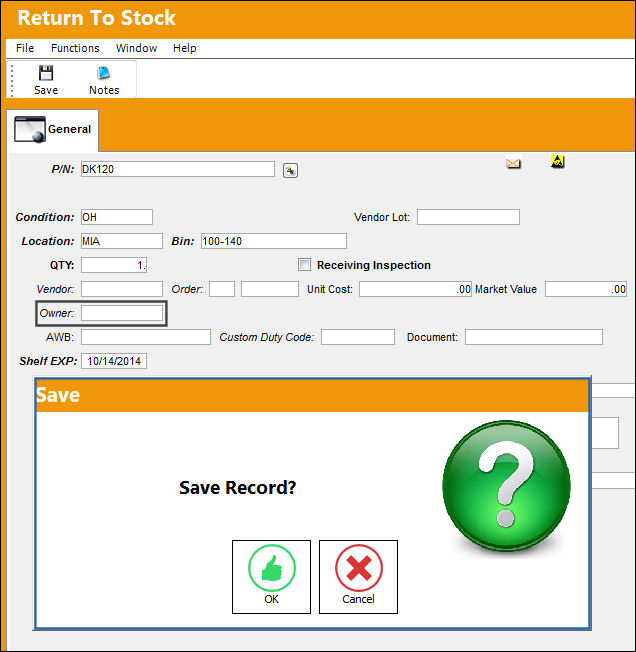
Task: Open the Window menu
Action: (x=136, y=48)
